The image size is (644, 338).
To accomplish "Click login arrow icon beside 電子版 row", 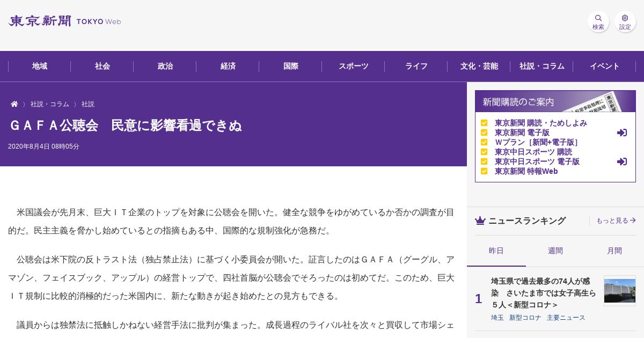I will pos(622,133).
